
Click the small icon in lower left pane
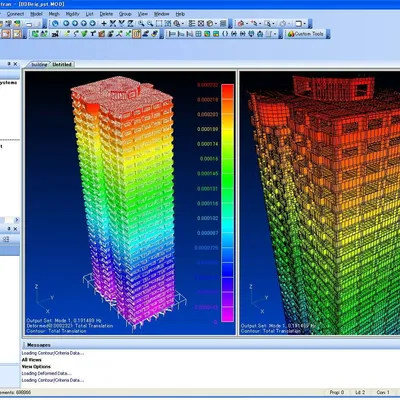pyautogui.click(x=6, y=239)
